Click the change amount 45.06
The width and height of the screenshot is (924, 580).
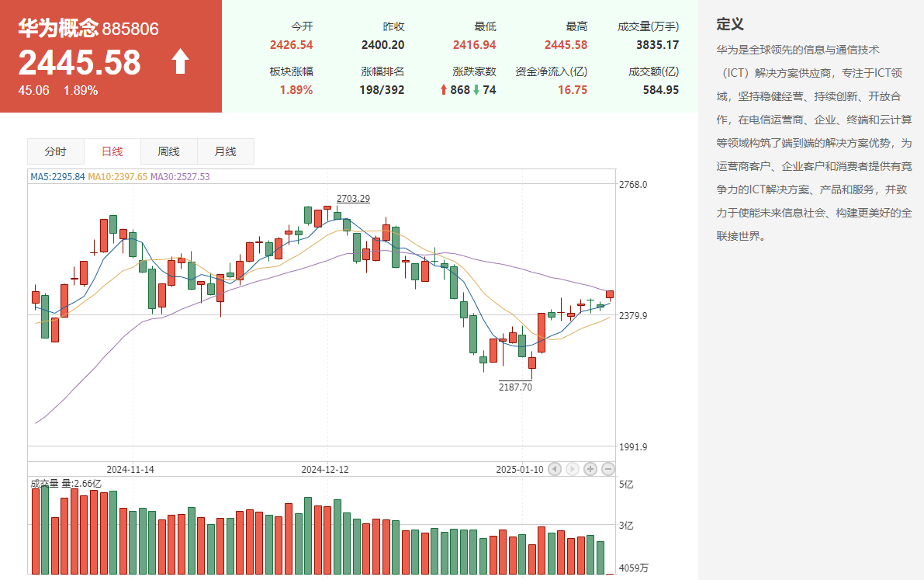(x=33, y=90)
